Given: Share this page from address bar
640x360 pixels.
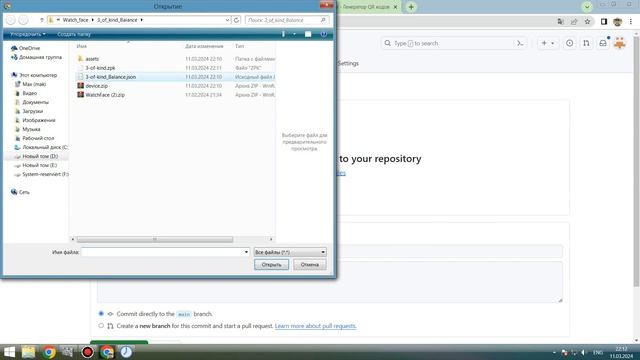Looking at the screenshot, I should coord(574,22).
